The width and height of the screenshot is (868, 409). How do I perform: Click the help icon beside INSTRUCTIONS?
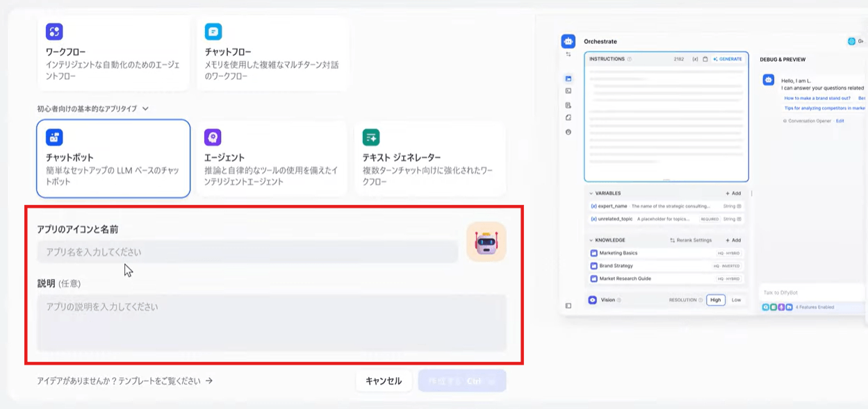pyautogui.click(x=630, y=59)
